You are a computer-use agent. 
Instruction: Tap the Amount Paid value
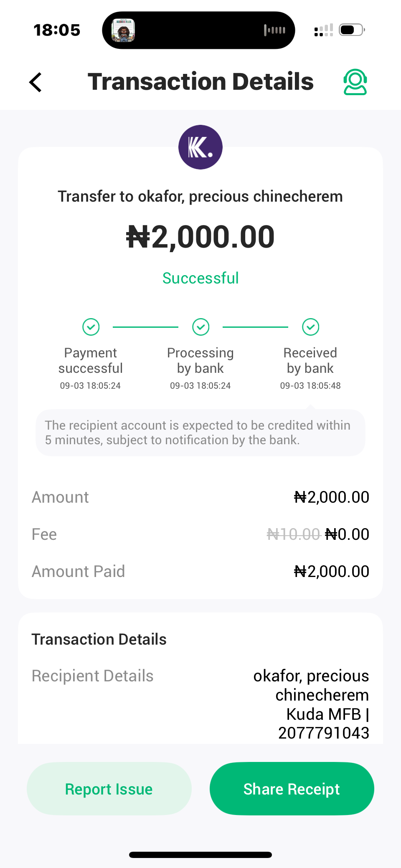(x=331, y=572)
